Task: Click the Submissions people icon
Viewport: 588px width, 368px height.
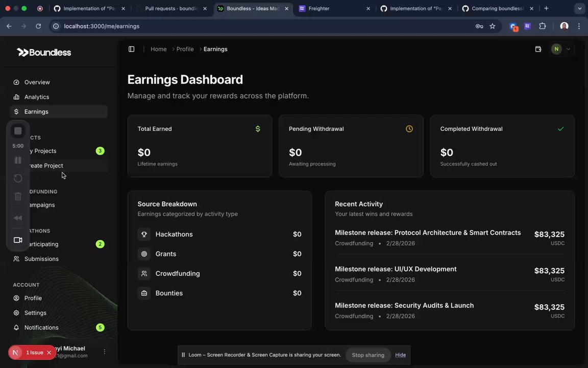Action: tap(16, 259)
